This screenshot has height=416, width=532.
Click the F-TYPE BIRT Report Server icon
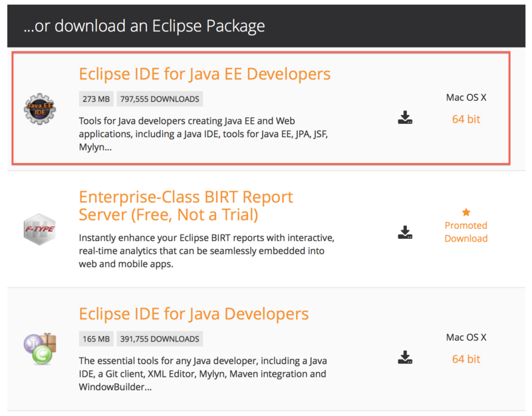(x=39, y=230)
